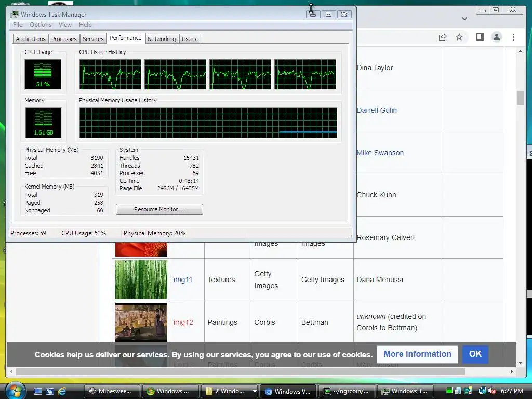Expand Chrome tab search chevron

click(x=464, y=19)
